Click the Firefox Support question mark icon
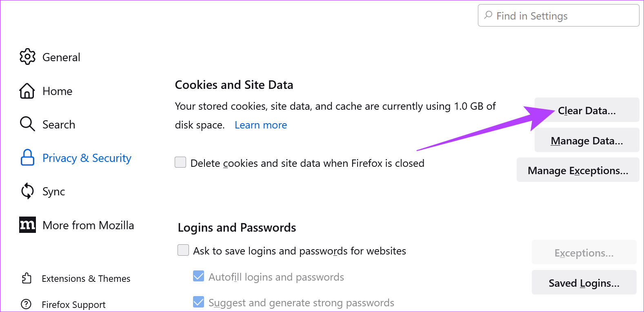644x312 pixels. pos(26,304)
